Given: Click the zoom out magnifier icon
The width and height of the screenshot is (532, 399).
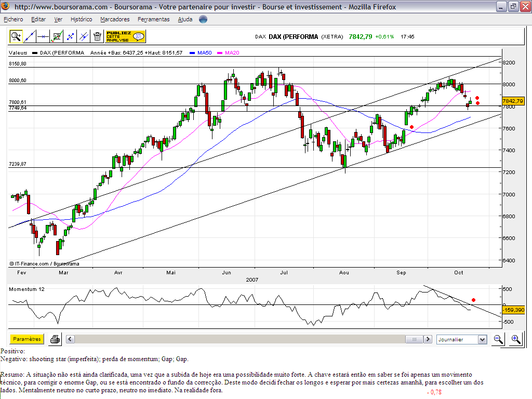Looking at the screenshot, I should (x=498, y=339).
